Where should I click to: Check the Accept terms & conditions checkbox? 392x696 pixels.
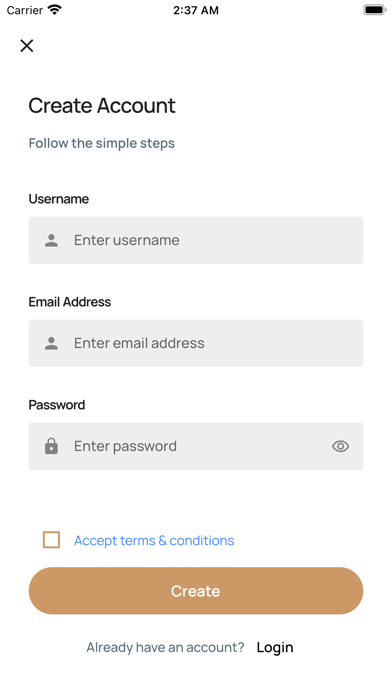51,540
